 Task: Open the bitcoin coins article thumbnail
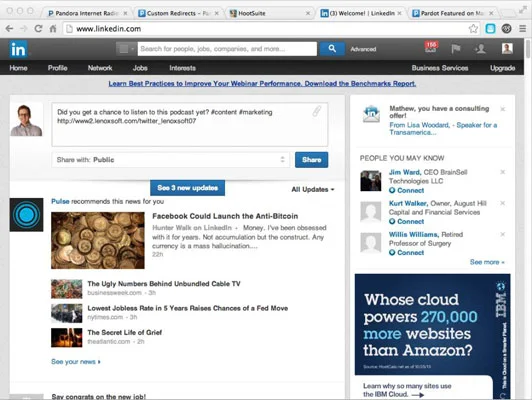click(x=98, y=241)
